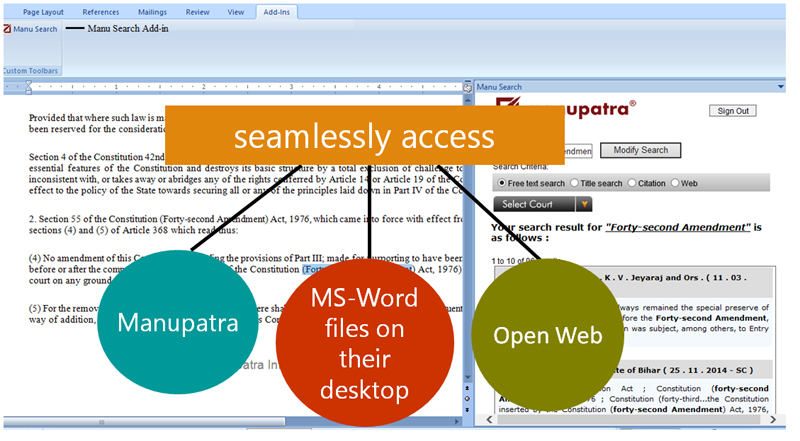Image resolution: width=800 pixels, height=441 pixels.
Task: Switch to the References ribbon tab
Action: [x=100, y=12]
